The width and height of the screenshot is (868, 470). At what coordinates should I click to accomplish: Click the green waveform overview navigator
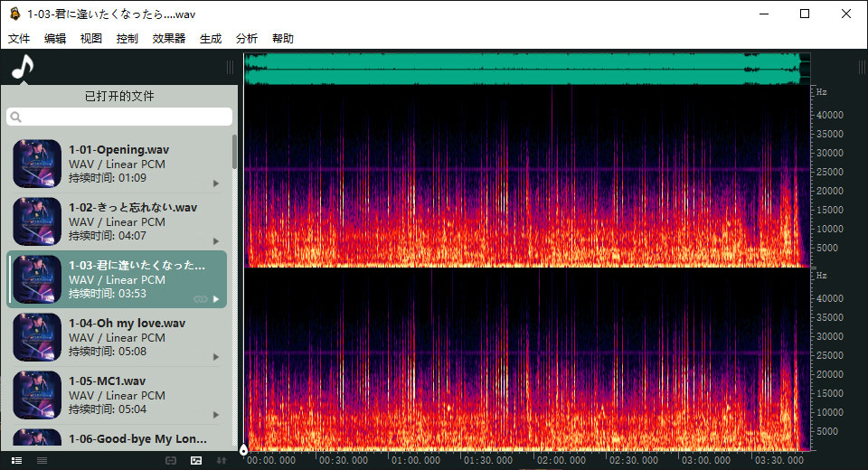(x=527, y=69)
